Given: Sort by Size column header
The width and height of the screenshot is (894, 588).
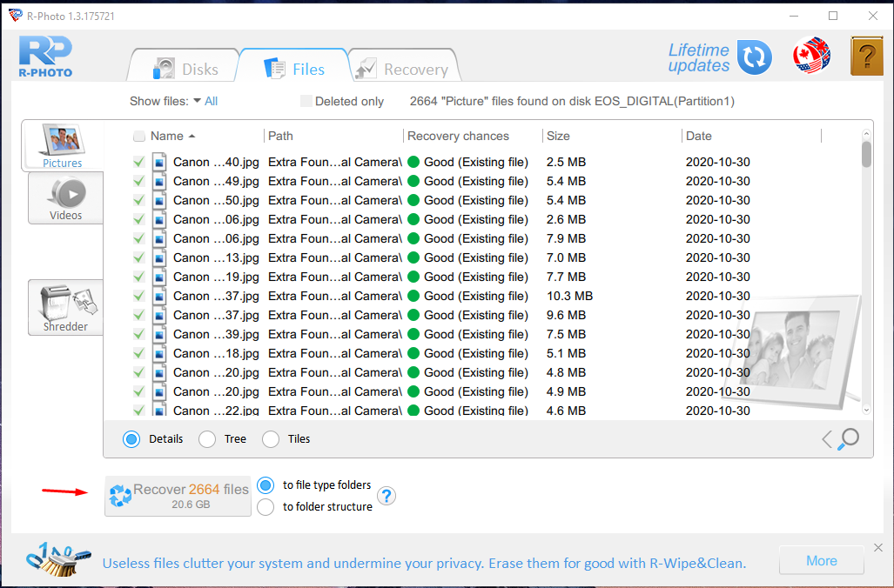Looking at the screenshot, I should tap(558, 137).
